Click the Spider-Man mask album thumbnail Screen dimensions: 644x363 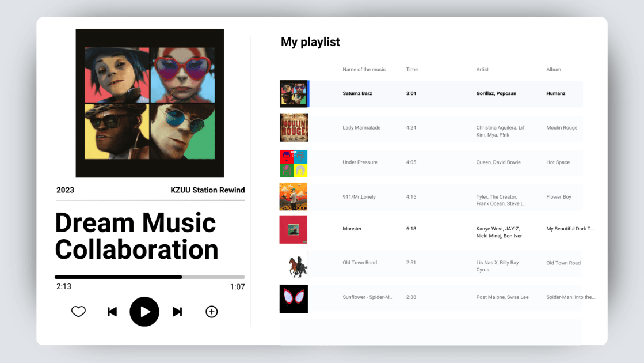(294, 298)
